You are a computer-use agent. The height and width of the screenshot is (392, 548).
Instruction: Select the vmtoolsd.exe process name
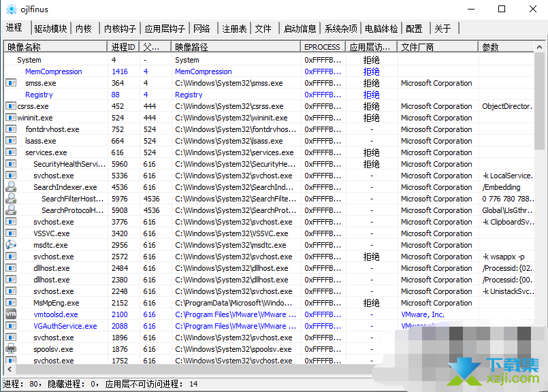click(56, 314)
